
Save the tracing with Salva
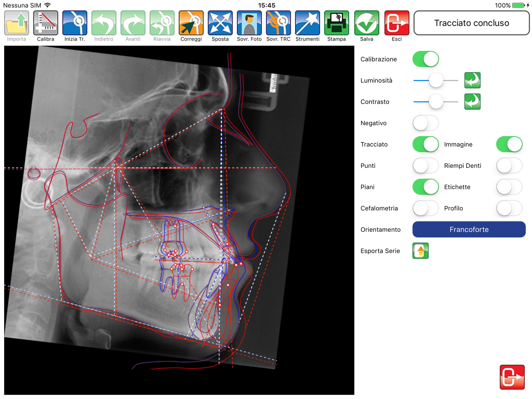(x=366, y=23)
